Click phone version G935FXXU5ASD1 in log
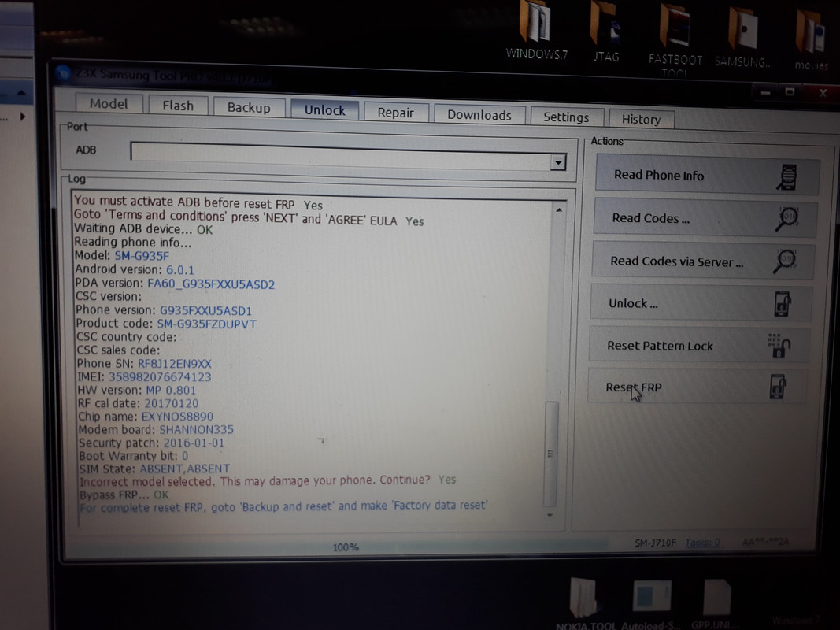Screen dimensions: 840x630 (205, 311)
